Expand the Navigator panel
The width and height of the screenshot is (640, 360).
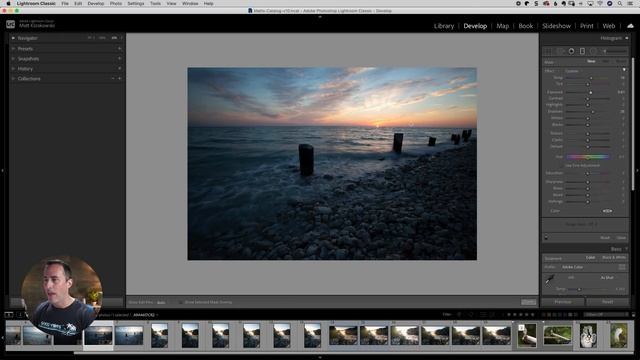[x=13, y=38]
